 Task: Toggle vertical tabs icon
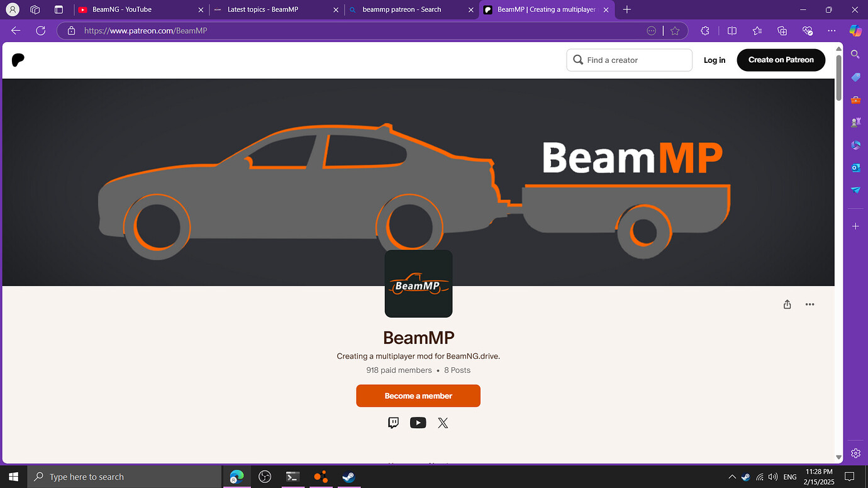pyautogui.click(x=58, y=9)
